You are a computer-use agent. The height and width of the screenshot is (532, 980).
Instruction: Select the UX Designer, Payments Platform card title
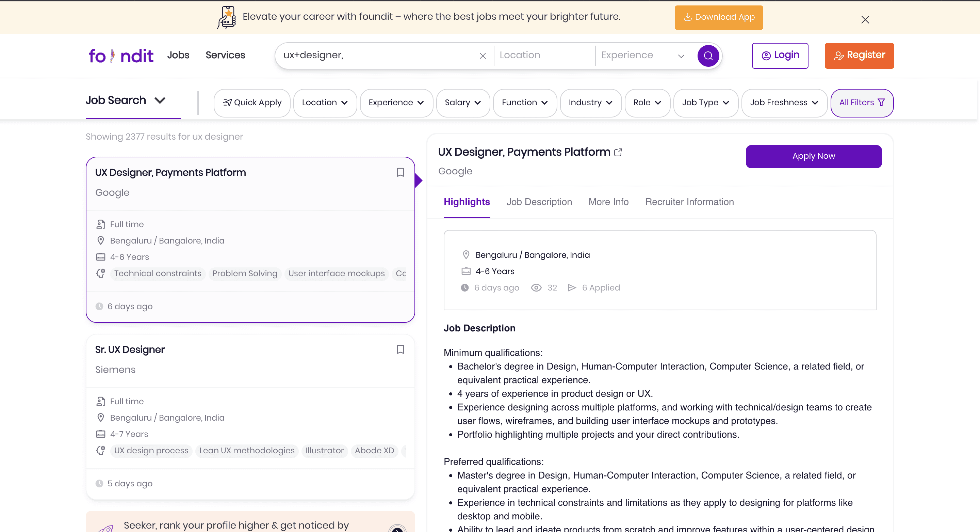[170, 173]
